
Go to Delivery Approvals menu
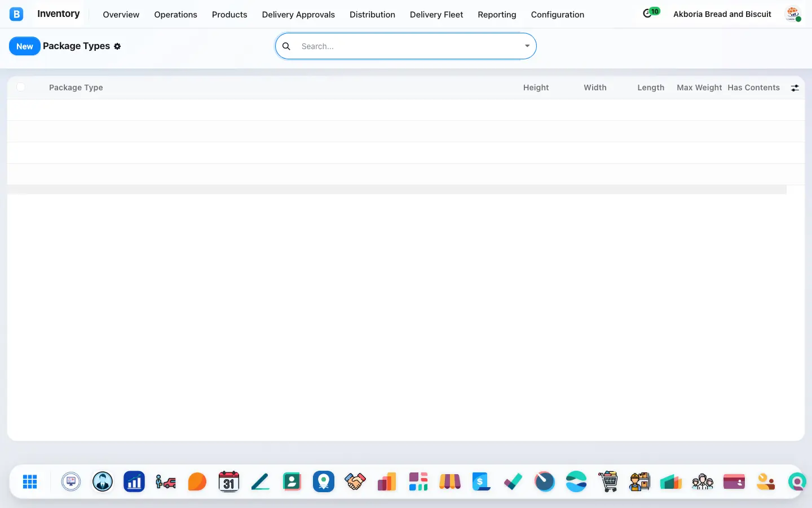298,15
